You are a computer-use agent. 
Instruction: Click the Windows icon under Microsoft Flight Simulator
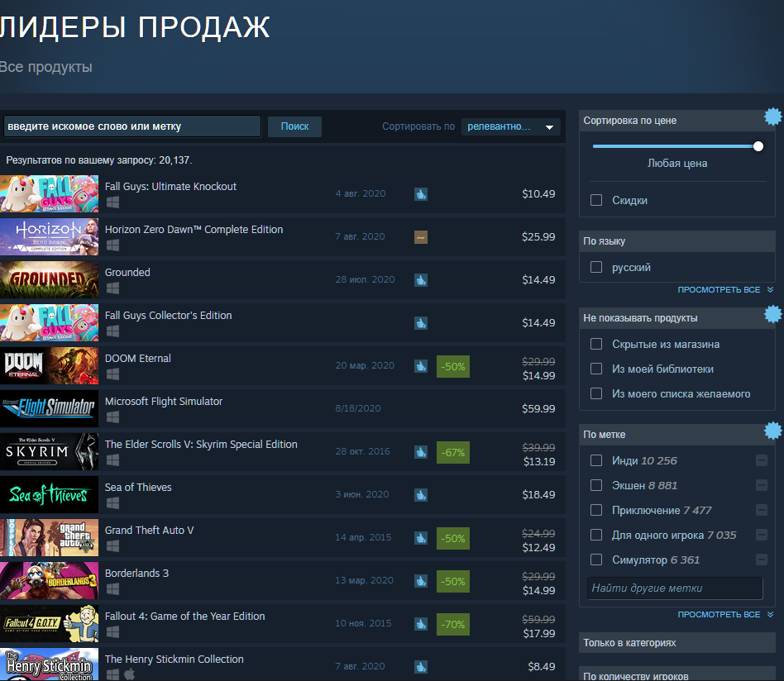(113, 417)
